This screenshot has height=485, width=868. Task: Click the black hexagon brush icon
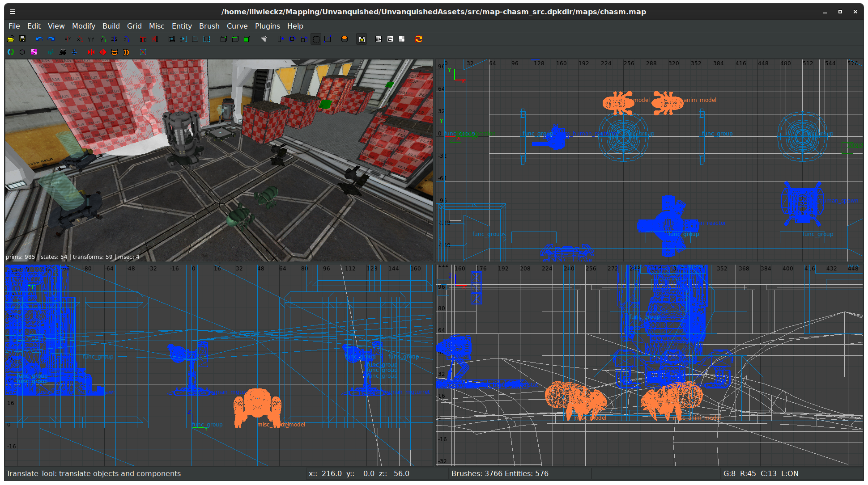[x=22, y=52]
